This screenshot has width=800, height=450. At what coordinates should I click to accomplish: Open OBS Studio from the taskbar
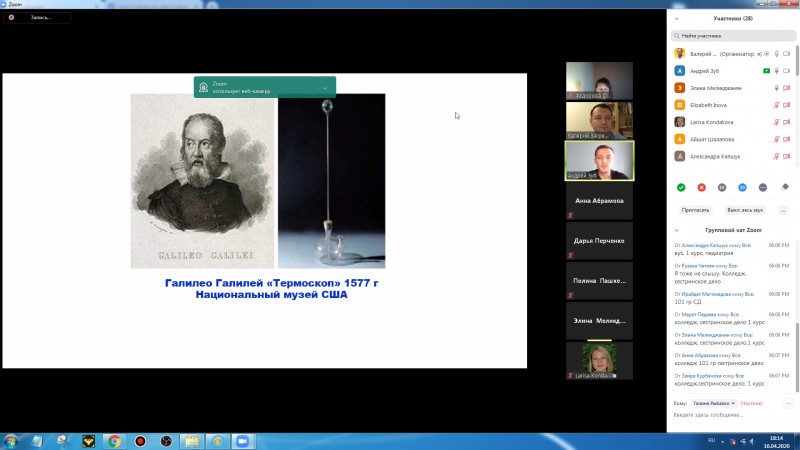[x=166, y=441]
